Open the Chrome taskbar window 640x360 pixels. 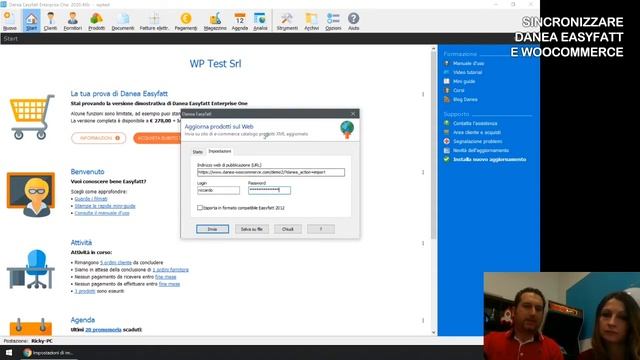[48, 353]
